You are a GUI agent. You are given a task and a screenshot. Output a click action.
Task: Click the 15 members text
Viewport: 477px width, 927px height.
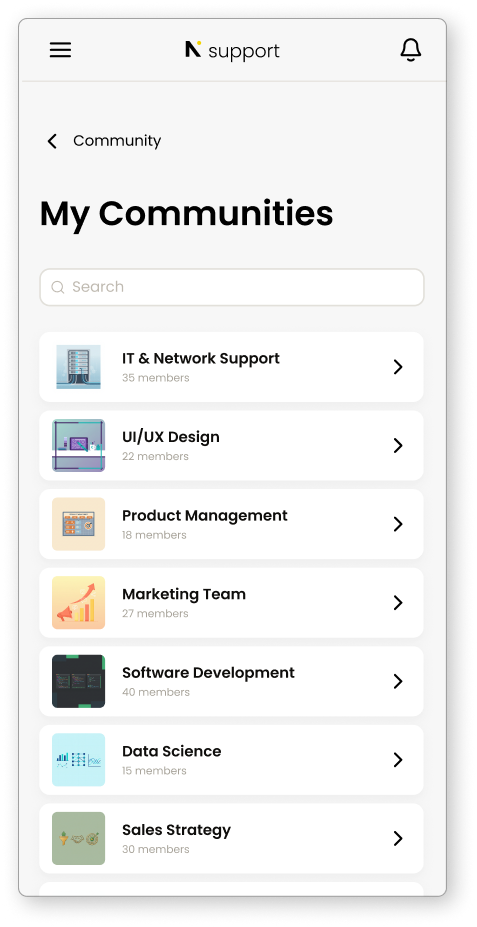pyautogui.click(x=154, y=771)
